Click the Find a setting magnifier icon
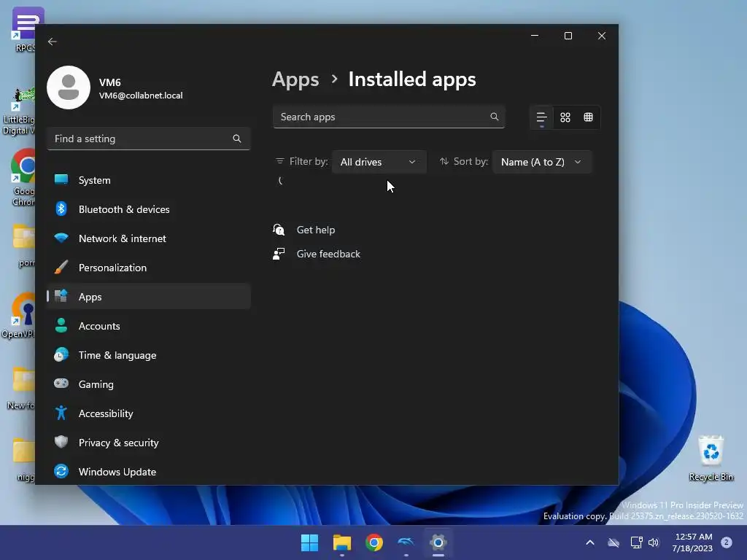Image resolution: width=747 pixels, height=560 pixels. coord(237,139)
